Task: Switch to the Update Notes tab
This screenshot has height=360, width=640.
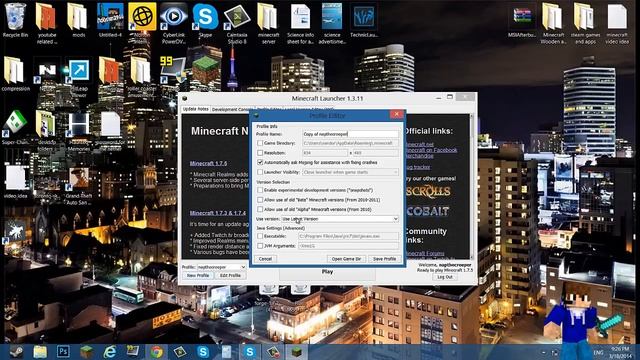Action: coord(196,109)
